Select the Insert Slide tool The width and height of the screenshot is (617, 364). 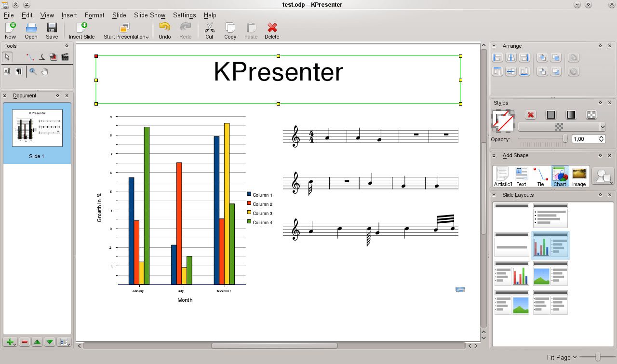point(81,30)
